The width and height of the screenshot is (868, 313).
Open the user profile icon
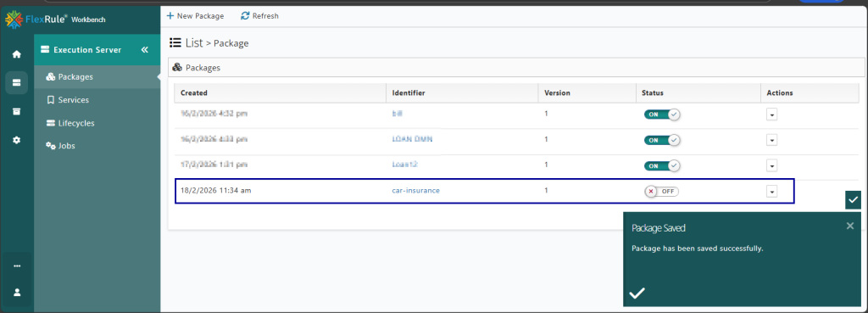pyautogui.click(x=17, y=292)
